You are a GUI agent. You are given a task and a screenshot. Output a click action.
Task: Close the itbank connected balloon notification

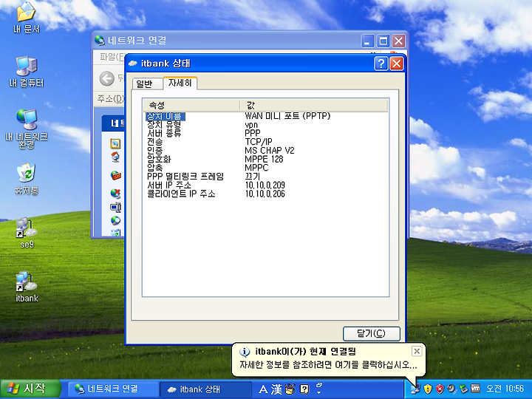pos(417,351)
